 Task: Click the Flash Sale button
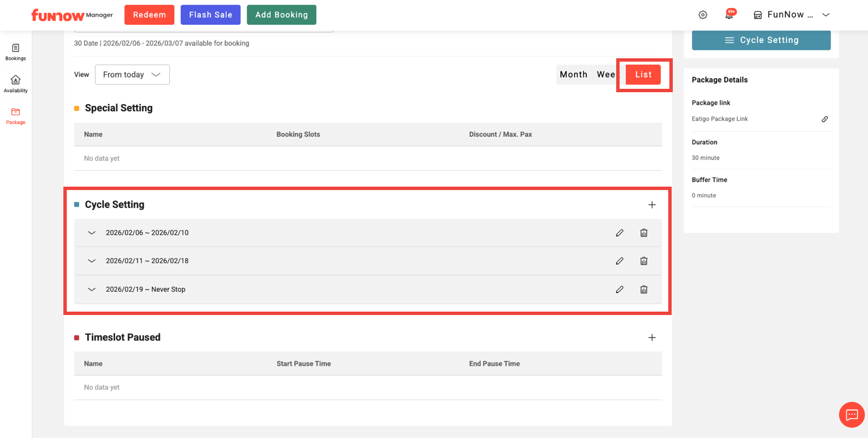tap(210, 15)
